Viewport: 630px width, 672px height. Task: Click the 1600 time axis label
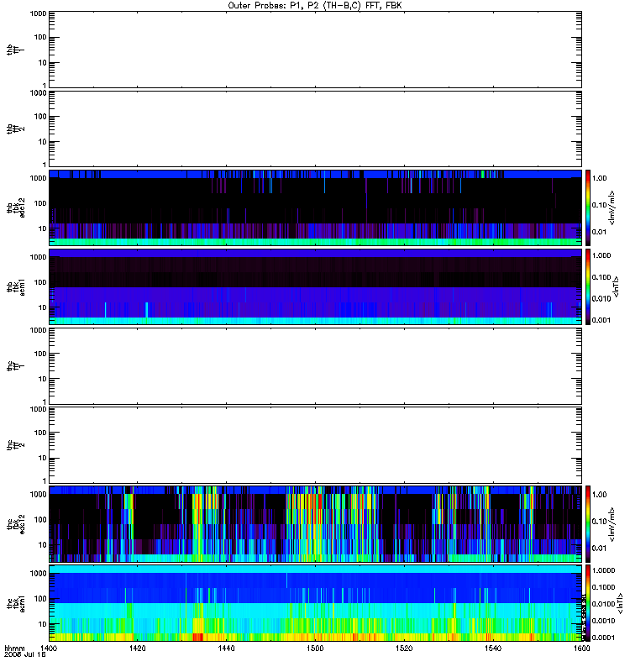[581, 648]
